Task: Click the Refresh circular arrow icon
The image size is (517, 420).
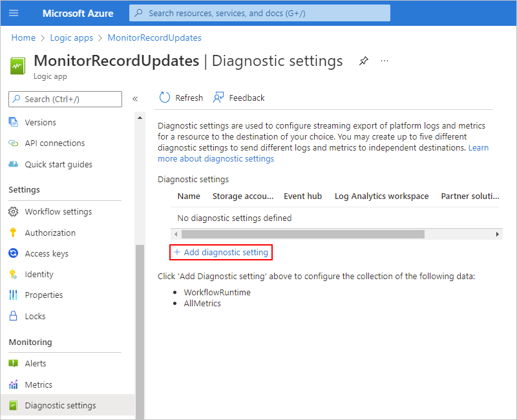Action: pos(165,98)
